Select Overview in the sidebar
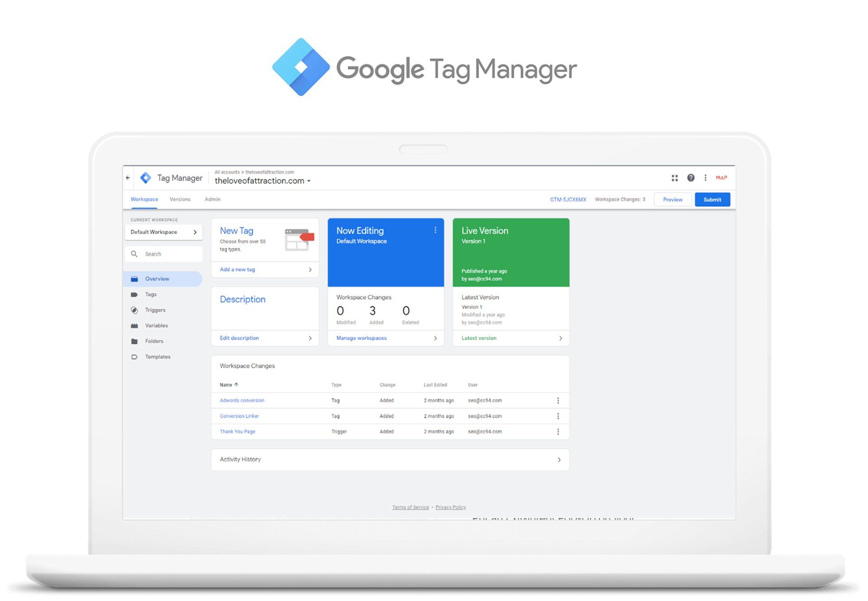 (163, 279)
